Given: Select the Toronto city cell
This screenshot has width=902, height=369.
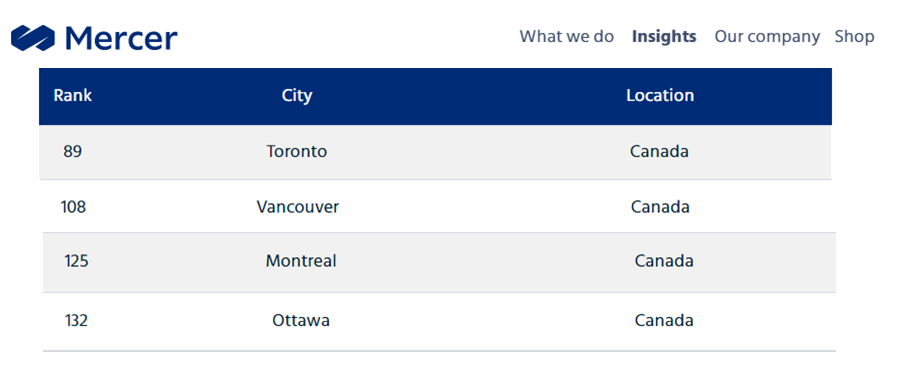Looking at the screenshot, I should [x=297, y=151].
